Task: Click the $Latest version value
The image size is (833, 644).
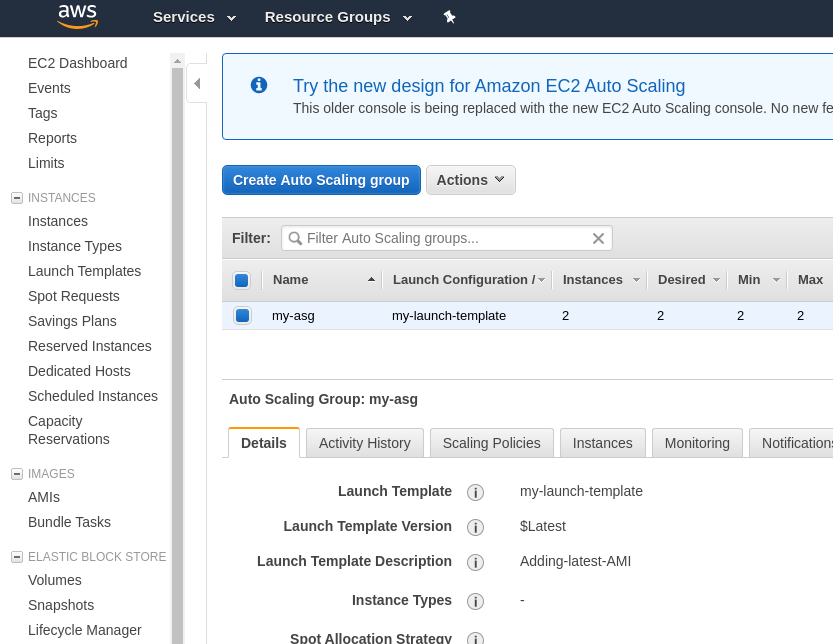Action: [542, 526]
